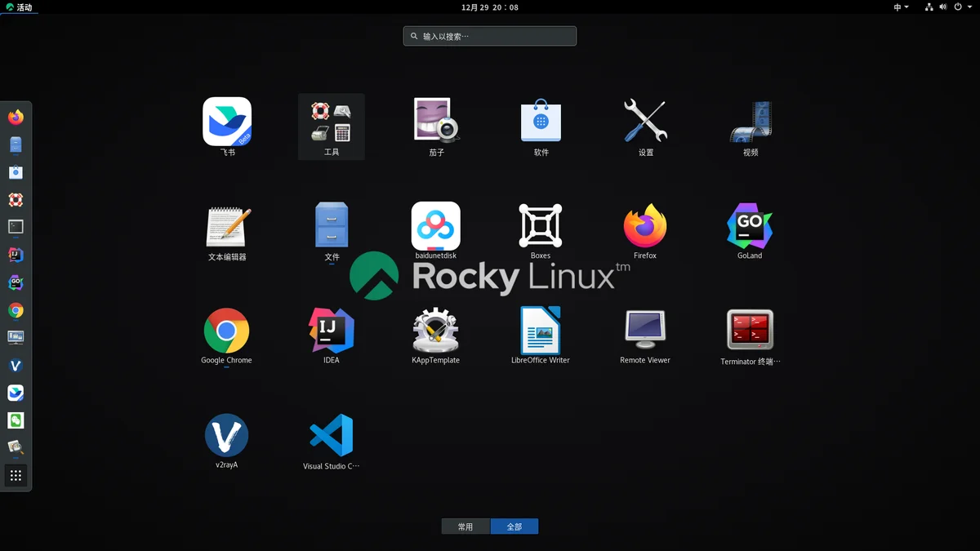Launch Terminator terminal app

750,336
